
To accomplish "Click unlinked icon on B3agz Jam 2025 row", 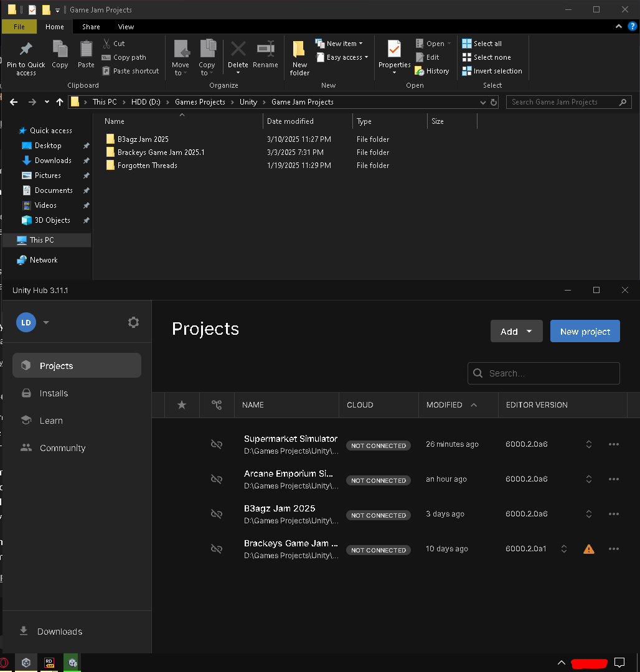I will tap(217, 514).
